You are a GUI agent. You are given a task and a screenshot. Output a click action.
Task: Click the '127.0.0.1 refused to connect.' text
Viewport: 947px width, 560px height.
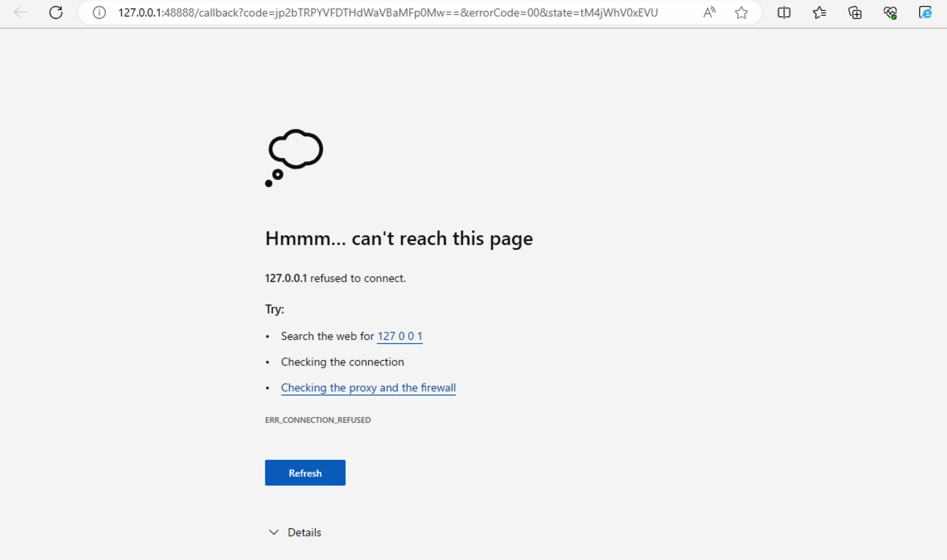335,278
